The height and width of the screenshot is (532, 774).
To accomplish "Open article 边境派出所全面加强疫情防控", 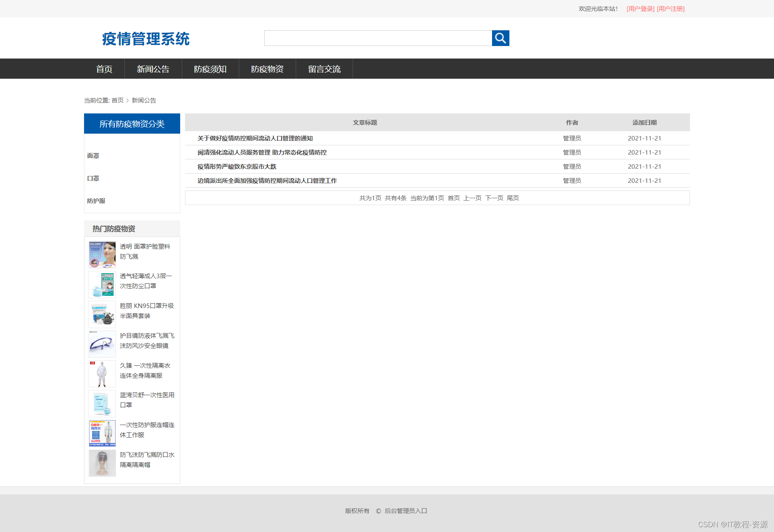I will pyautogui.click(x=267, y=181).
